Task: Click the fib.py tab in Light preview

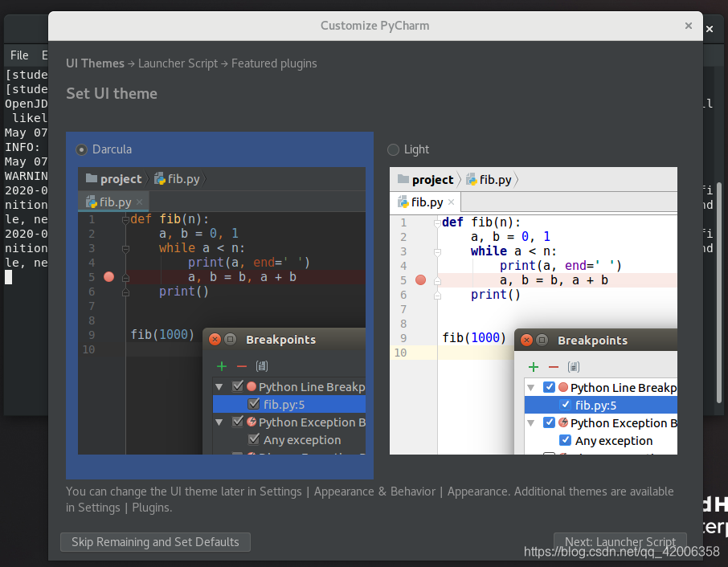Action: click(x=425, y=202)
